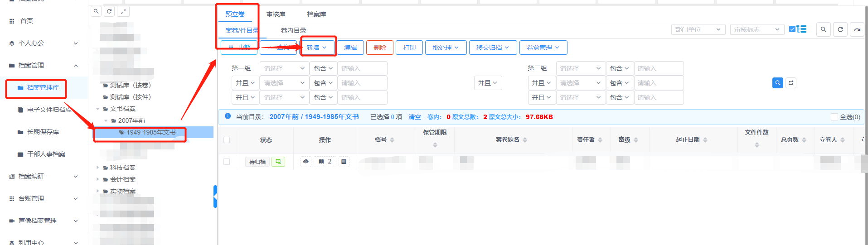Expand the 科技档案 tree node
Viewport: 868px width, 245px height.
click(97, 168)
